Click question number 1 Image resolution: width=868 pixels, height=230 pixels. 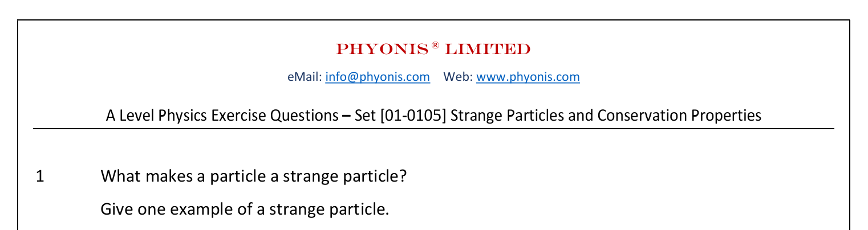tap(40, 176)
